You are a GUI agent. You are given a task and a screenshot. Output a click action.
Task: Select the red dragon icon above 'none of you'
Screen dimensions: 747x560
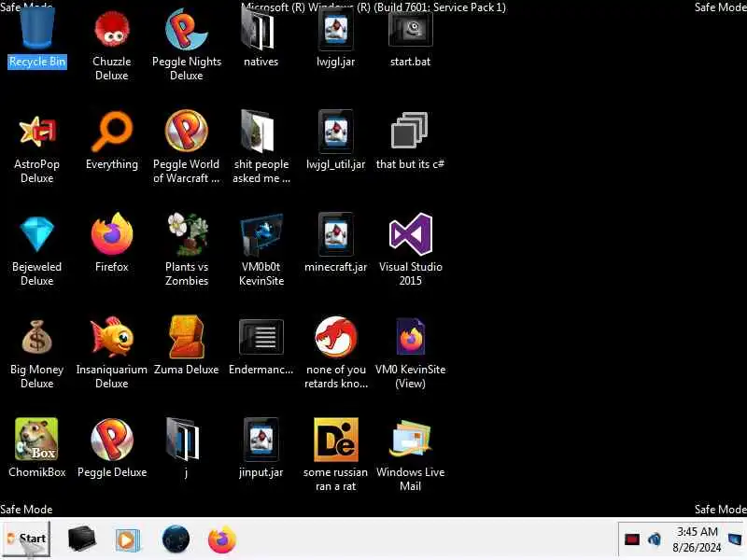point(335,337)
